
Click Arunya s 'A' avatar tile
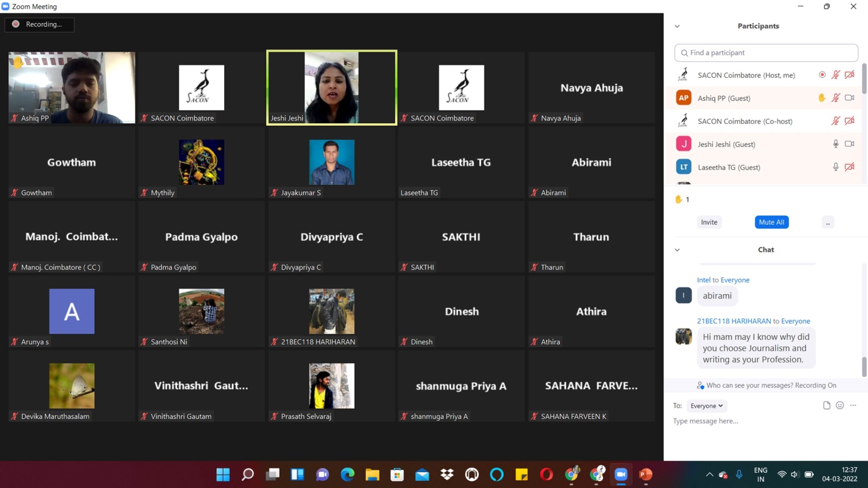(x=72, y=311)
